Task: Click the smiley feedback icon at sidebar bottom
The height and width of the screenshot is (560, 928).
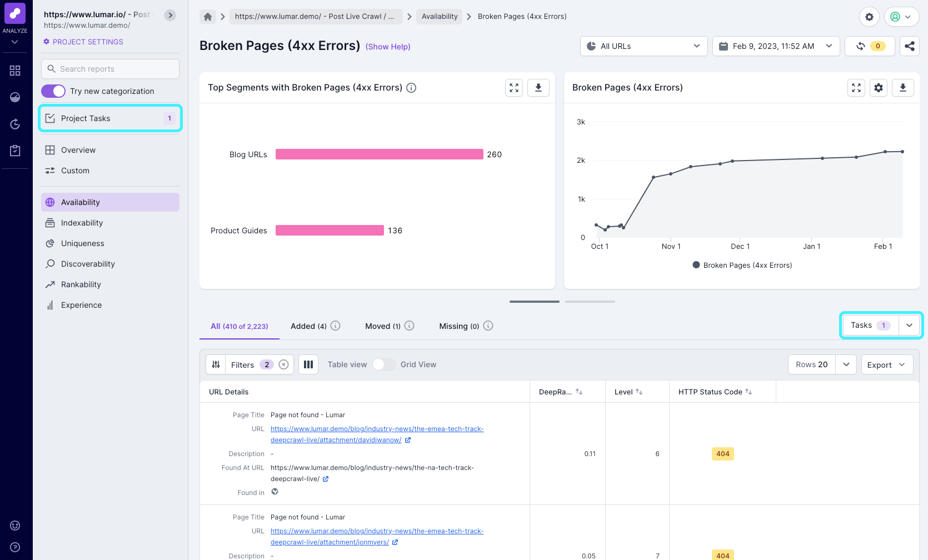Action: click(14, 525)
